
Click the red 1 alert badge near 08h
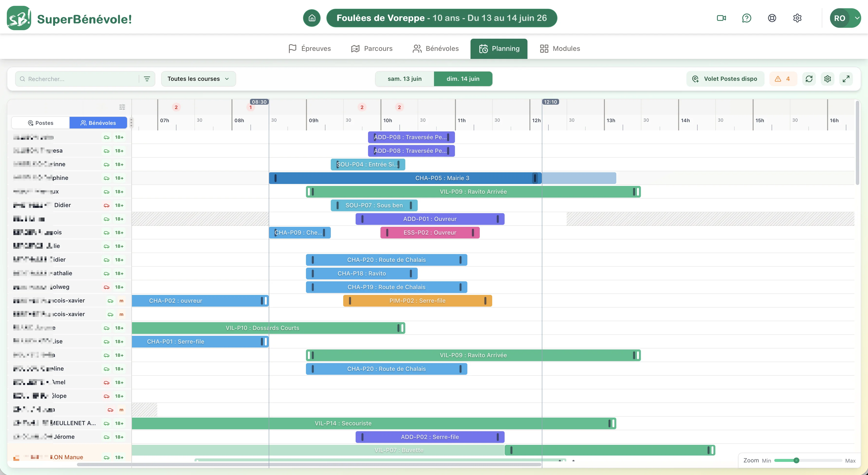pyautogui.click(x=250, y=108)
